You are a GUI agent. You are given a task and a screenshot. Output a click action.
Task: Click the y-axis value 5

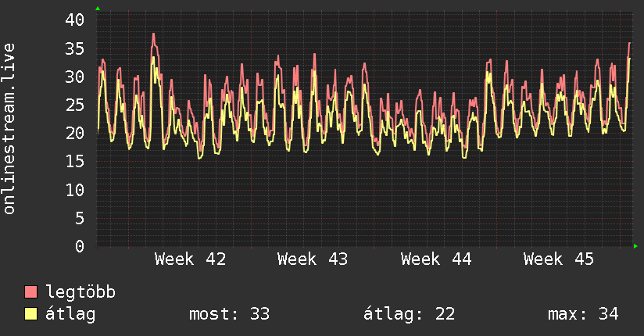80,218
